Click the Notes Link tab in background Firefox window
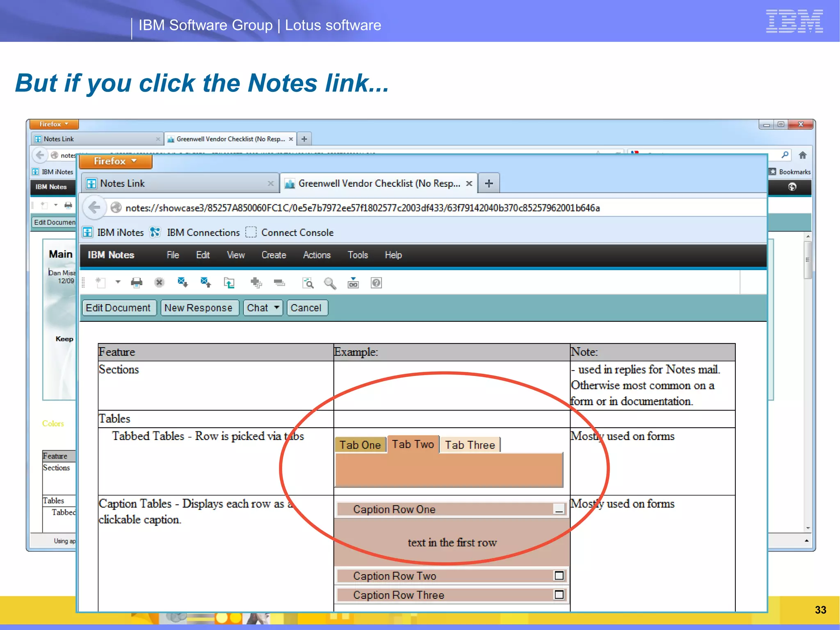Image resolution: width=840 pixels, height=630 pixels. tap(97, 139)
